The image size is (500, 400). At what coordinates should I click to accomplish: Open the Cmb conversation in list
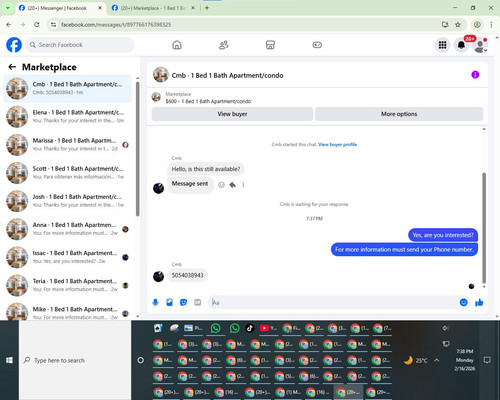click(67, 88)
